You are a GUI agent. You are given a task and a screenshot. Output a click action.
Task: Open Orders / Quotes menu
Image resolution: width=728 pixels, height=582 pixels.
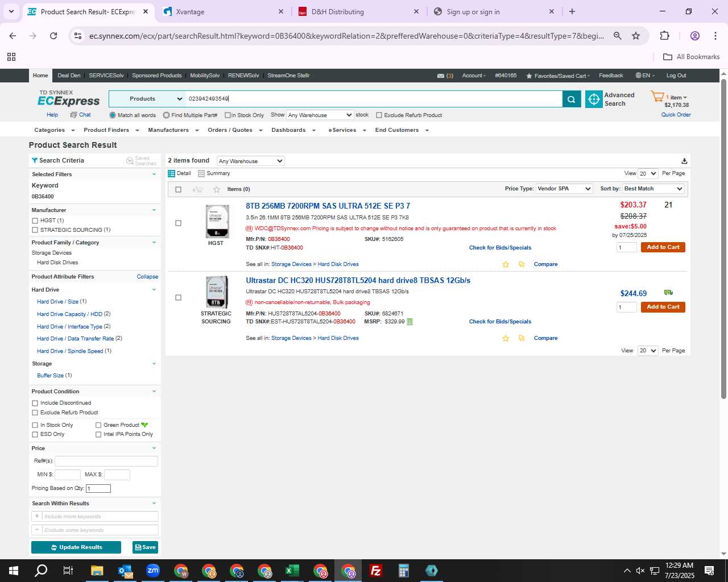click(x=235, y=130)
